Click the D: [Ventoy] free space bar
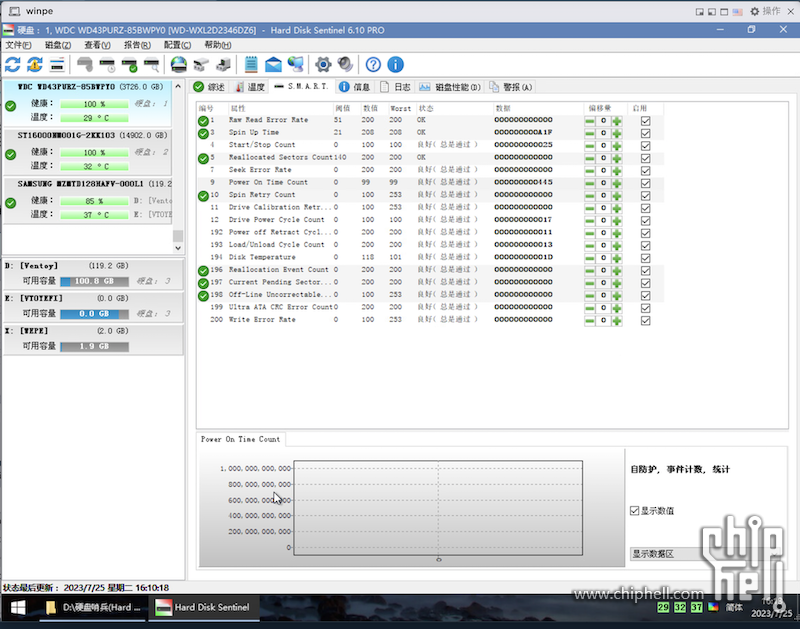Image resolution: width=800 pixels, height=629 pixels. pos(94,281)
